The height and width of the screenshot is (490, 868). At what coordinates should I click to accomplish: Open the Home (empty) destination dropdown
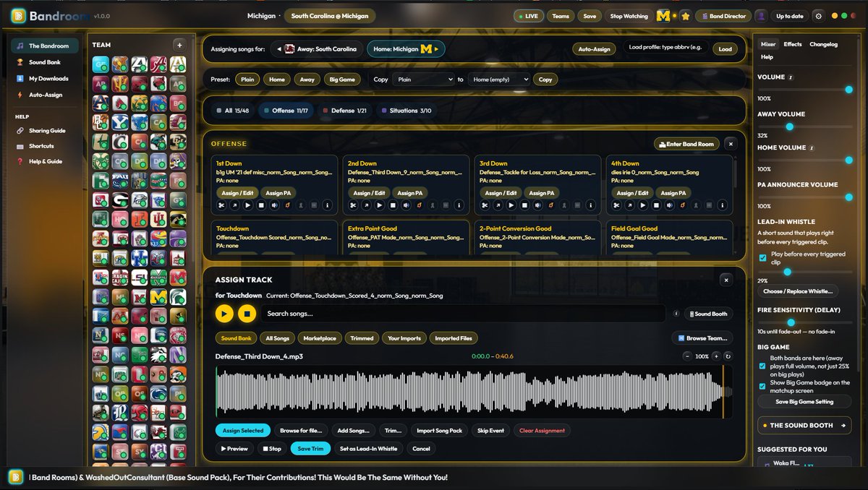point(498,79)
